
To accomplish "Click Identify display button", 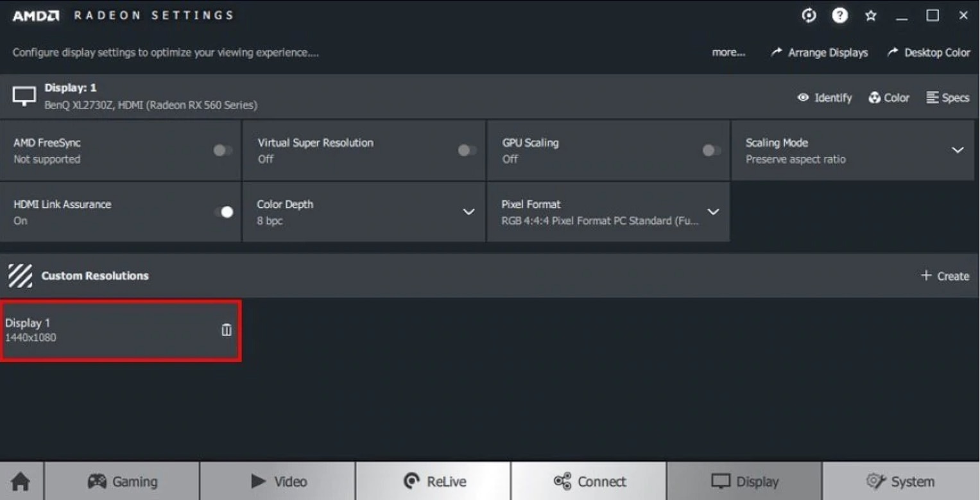I will tap(825, 98).
